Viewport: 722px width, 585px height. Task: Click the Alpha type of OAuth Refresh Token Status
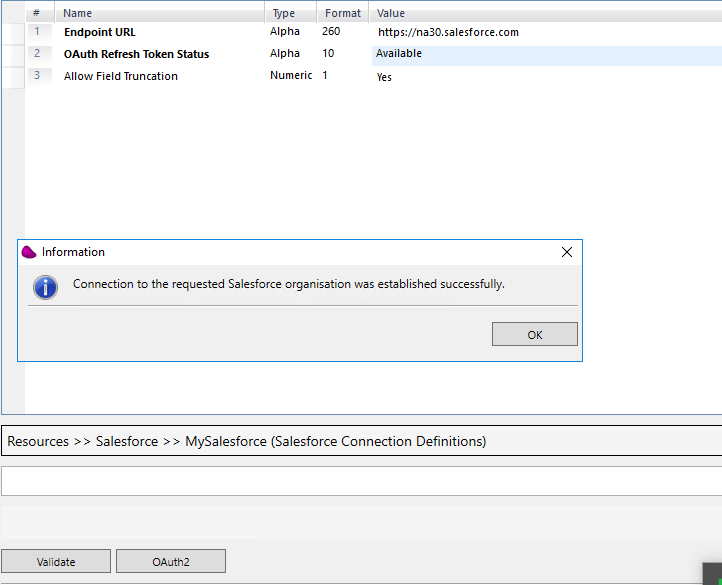(285, 53)
